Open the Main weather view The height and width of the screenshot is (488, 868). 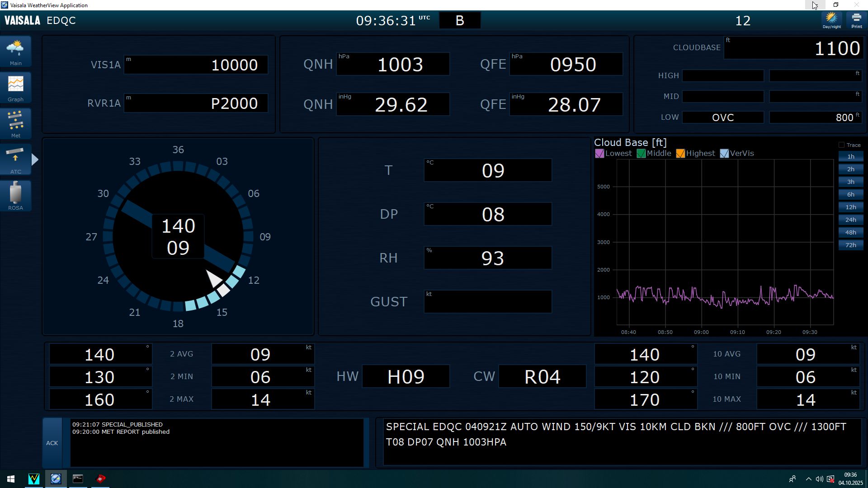click(15, 52)
